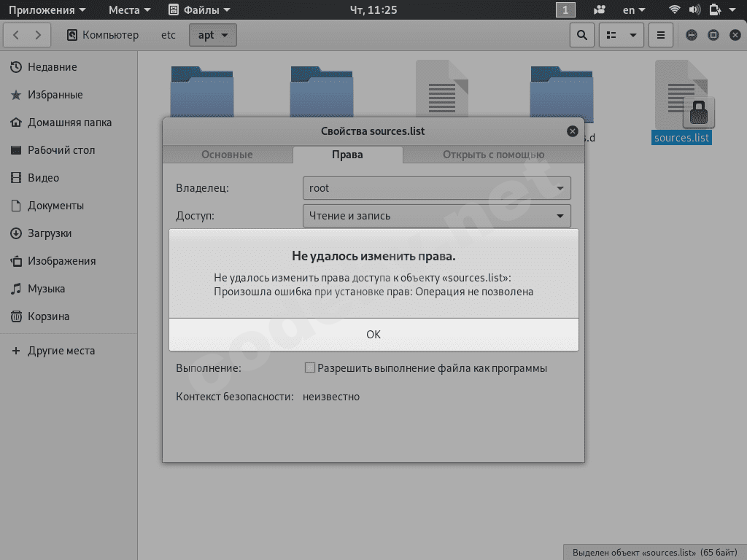
Task: Open view options dropdown arrow
Action: click(x=632, y=35)
